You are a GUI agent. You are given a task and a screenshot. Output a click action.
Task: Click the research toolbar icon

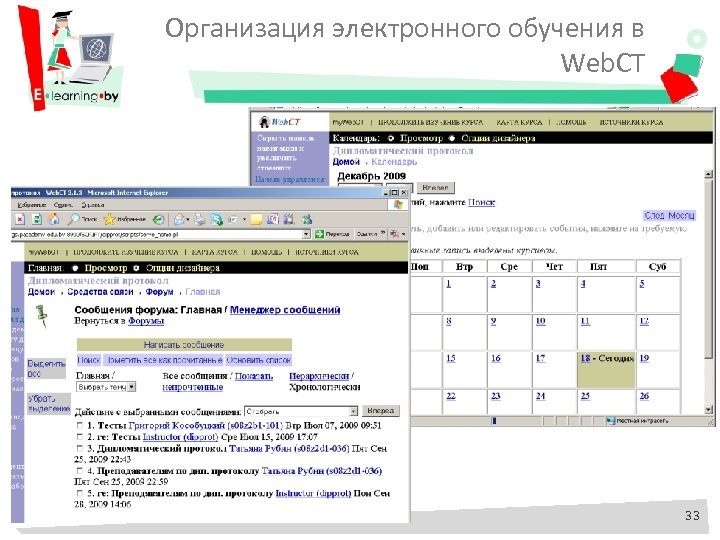(289, 219)
